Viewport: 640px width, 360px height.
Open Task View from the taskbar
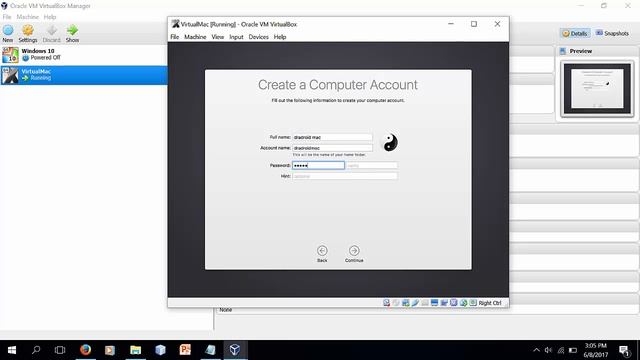click(x=60, y=350)
